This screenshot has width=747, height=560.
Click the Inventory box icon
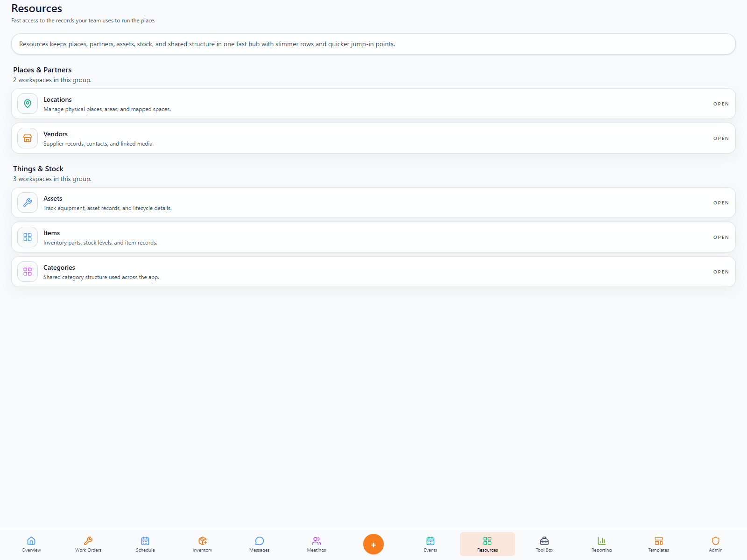point(202,540)
